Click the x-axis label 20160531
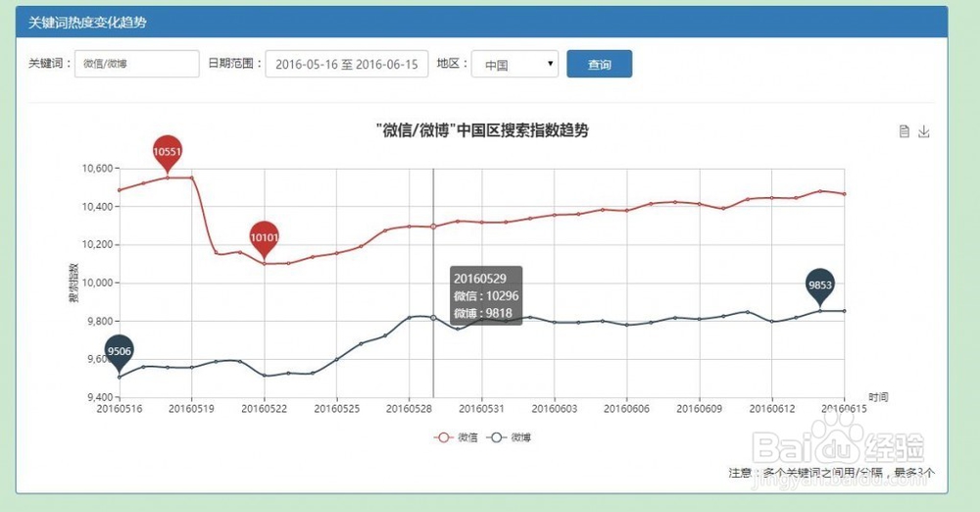Screen dimensions: 980x512 coord(481,409)
